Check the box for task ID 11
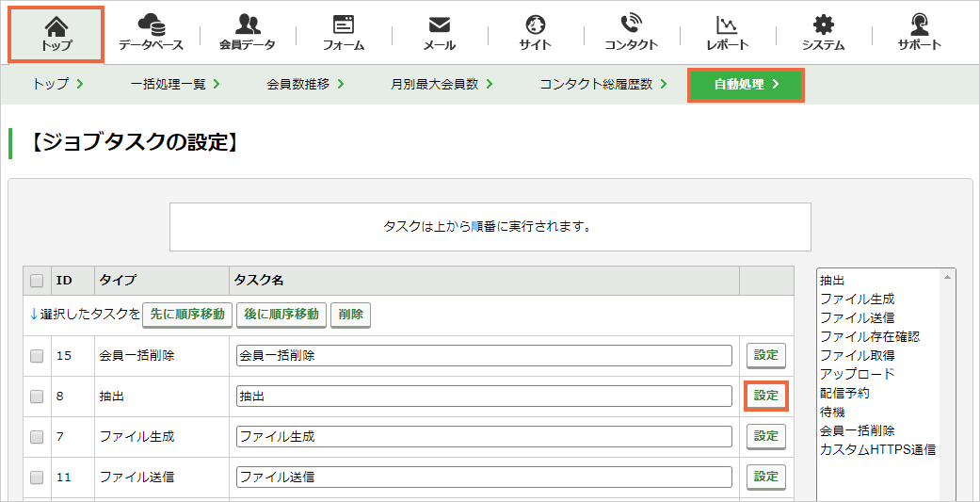980x502 pixels. [37, 477]
